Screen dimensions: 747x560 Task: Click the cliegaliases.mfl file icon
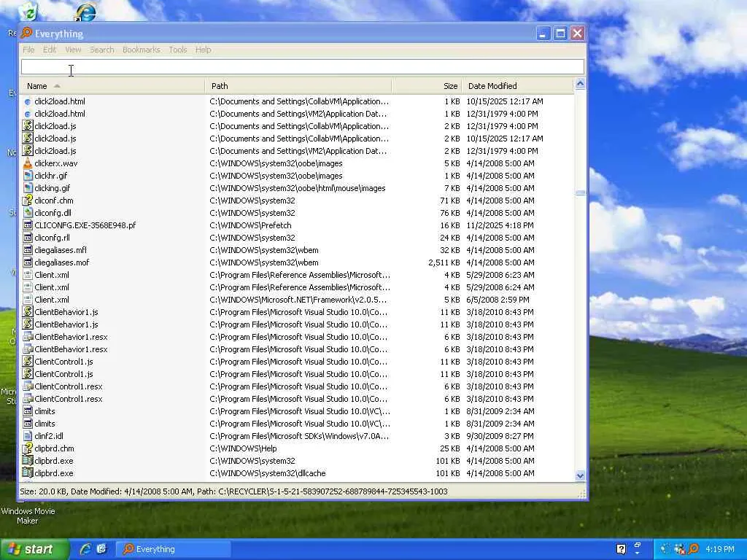(x=28, y=250)
